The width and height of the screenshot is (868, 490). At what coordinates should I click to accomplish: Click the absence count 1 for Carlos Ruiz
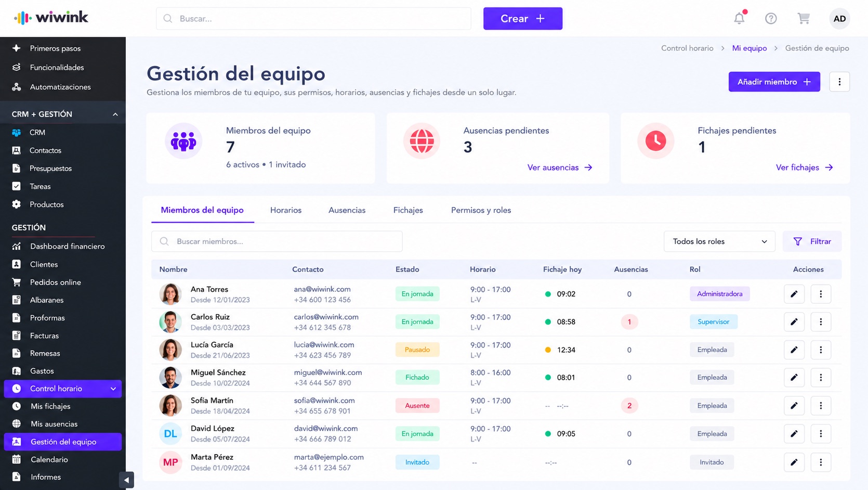click(629, 322)
